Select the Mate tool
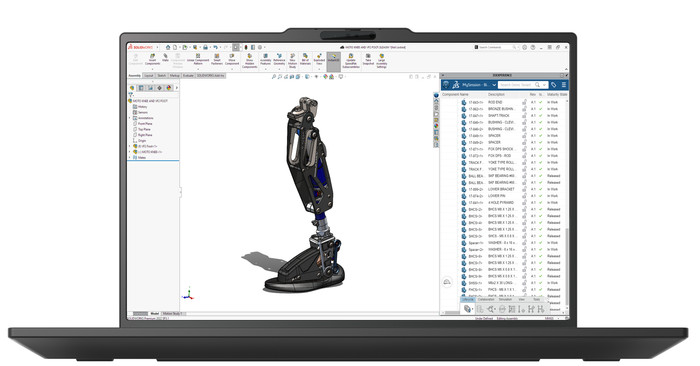 point(165,57)
